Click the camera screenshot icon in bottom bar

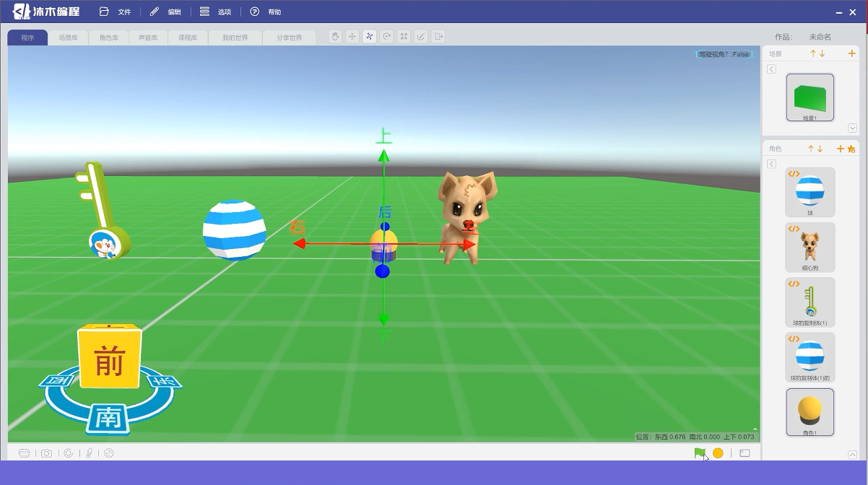46,453
